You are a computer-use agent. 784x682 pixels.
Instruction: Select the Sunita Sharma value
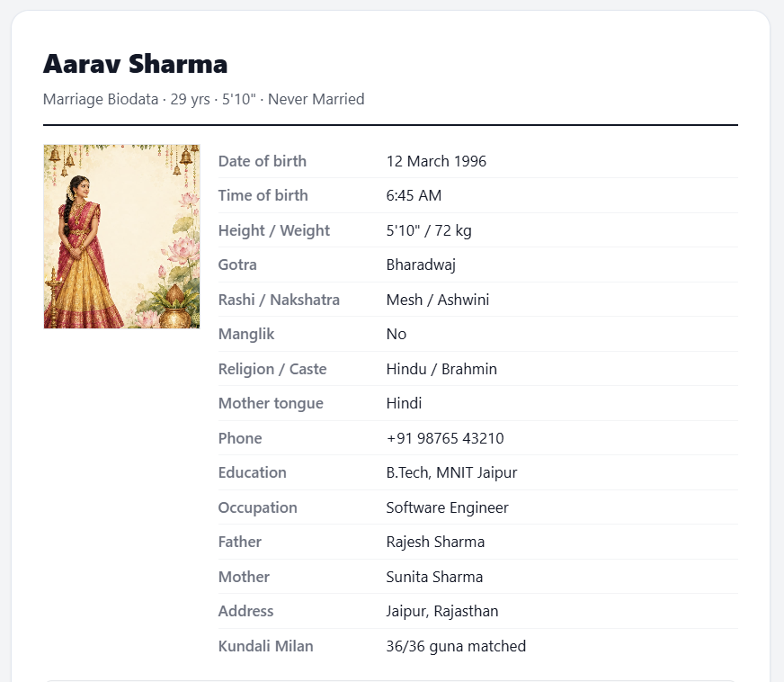(x=434, y=577)
